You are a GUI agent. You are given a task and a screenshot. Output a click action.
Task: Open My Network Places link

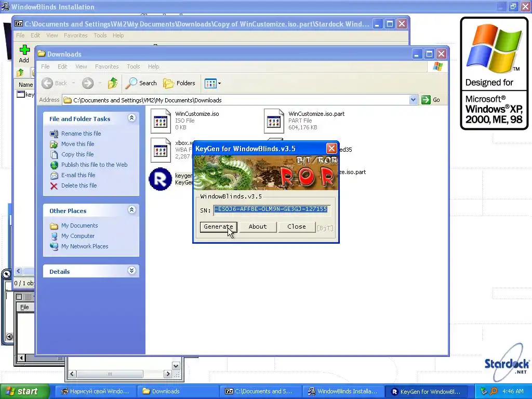tap(85, 246)
